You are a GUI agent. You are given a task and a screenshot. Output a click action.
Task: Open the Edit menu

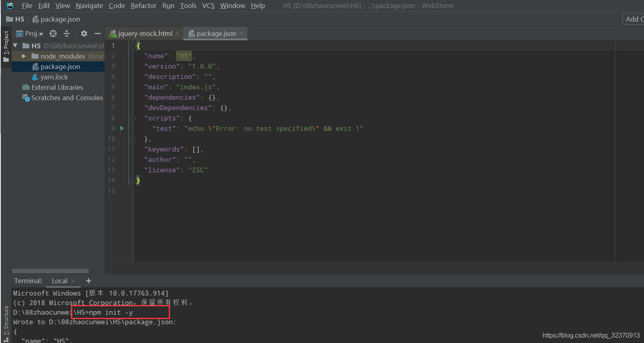tap(44, 6)
